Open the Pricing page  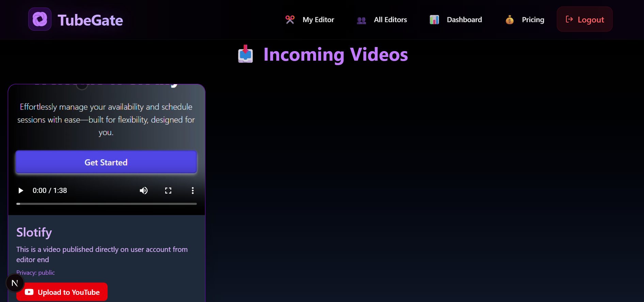[533, 20]
